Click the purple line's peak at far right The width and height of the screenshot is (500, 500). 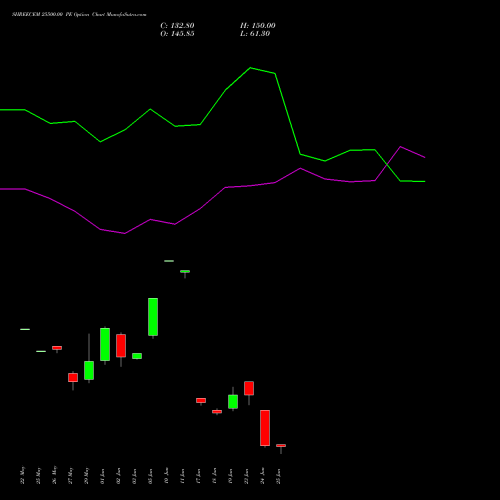point(400,147)
